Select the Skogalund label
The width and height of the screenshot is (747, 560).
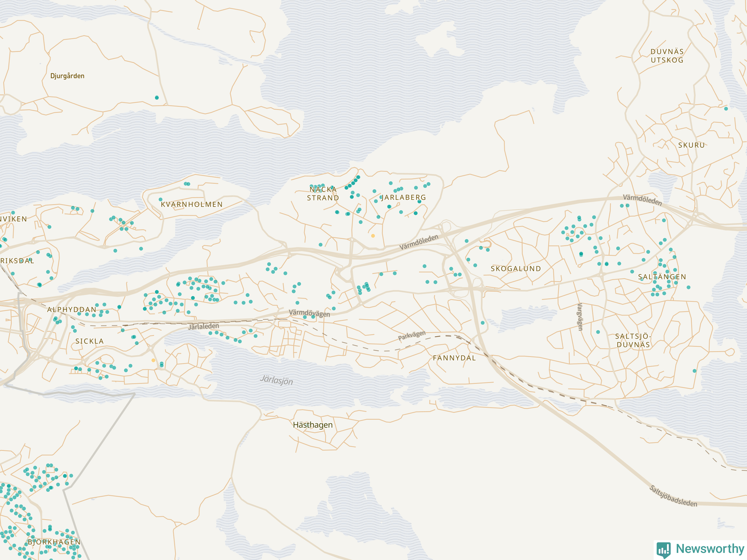point(516,269)
